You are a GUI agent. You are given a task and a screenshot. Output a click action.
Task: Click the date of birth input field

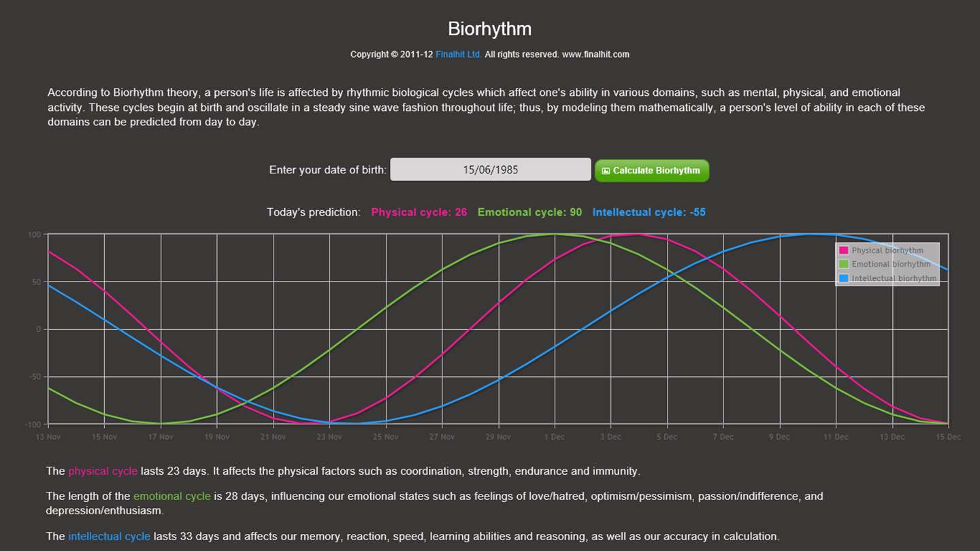(x=491, y=169)
